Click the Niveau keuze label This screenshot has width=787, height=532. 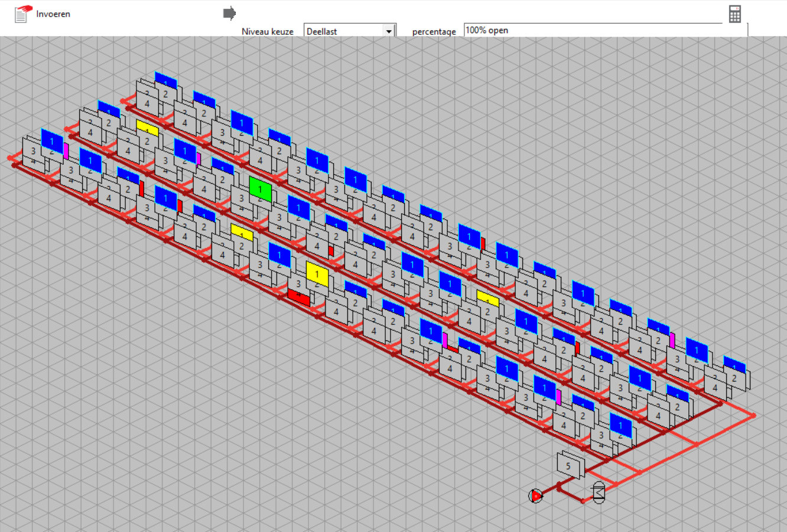tap(267, 31)
